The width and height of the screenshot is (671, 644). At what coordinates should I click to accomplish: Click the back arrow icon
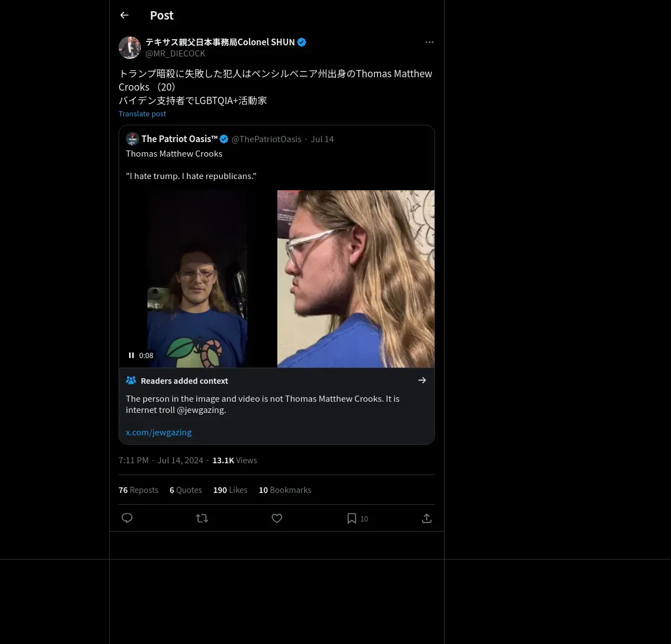tap(124, 15)
